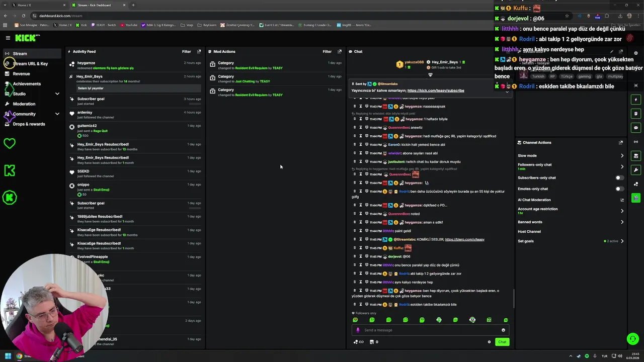Click the onippo Skull Emoji entry
The width and height of the screenshot is (644, 362).
click(136, 190)
